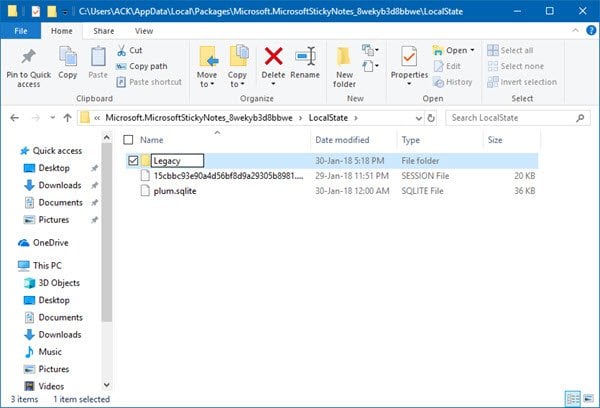
Task: Open the Delete options arrow
Action: (273, 84)
